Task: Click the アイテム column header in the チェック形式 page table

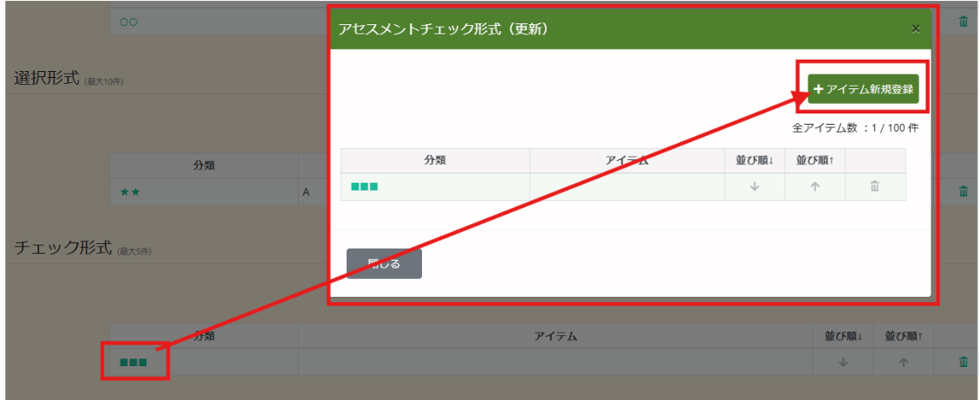Action: tap(555, 336)
